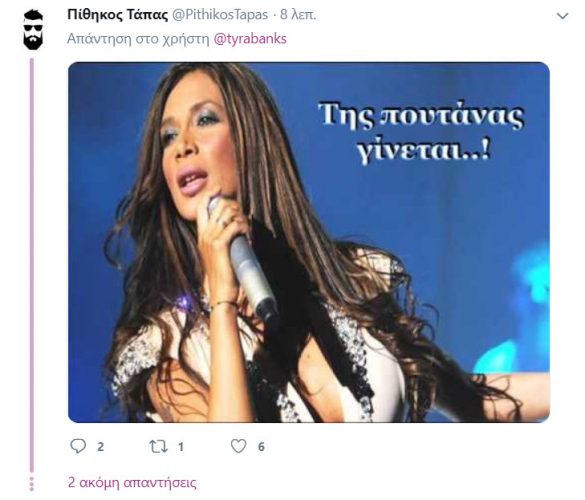
Task: Click the retweet count 1
Action: [181, 447]
